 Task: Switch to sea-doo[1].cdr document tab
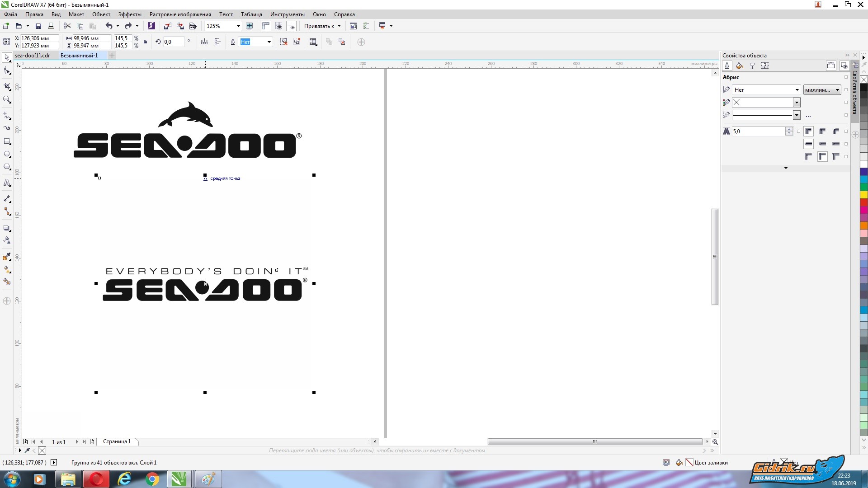click(x=33, y=56)
